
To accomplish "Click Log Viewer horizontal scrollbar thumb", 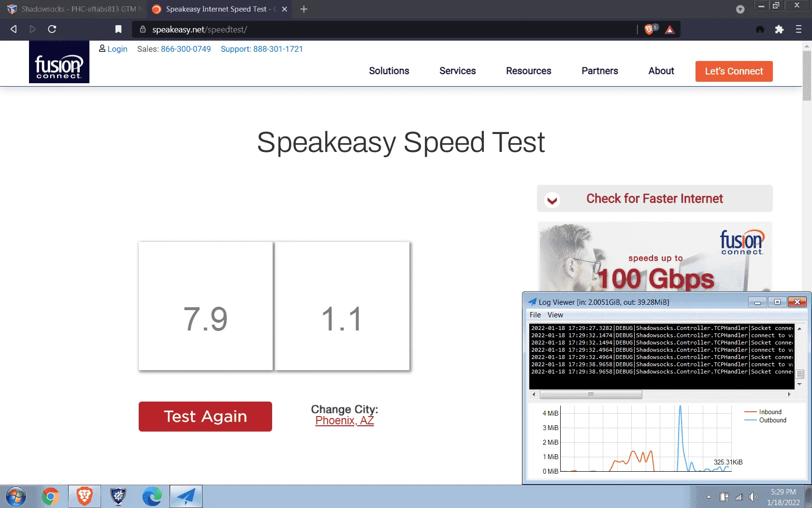I will [x=591, y=394].
